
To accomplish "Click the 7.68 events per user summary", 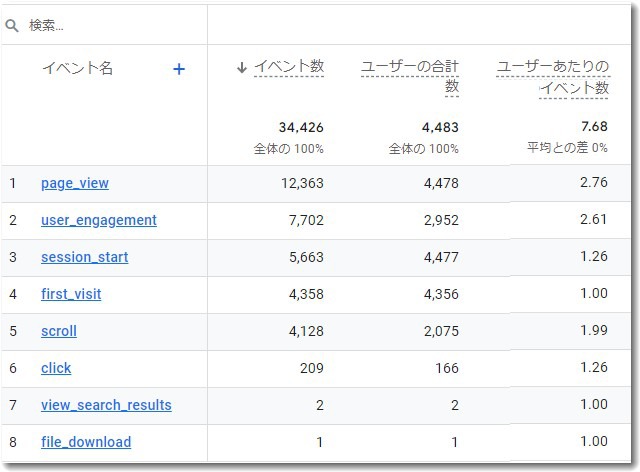I will click(x=593, y=127).
